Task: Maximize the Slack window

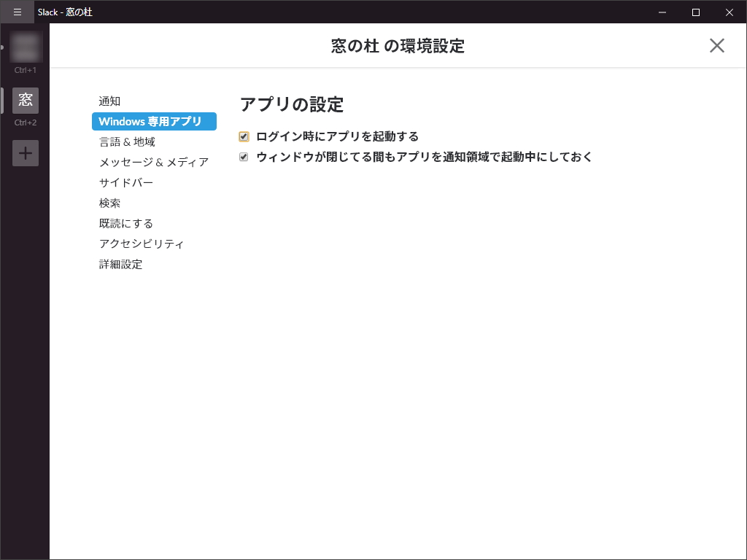Action: point(695,12)
